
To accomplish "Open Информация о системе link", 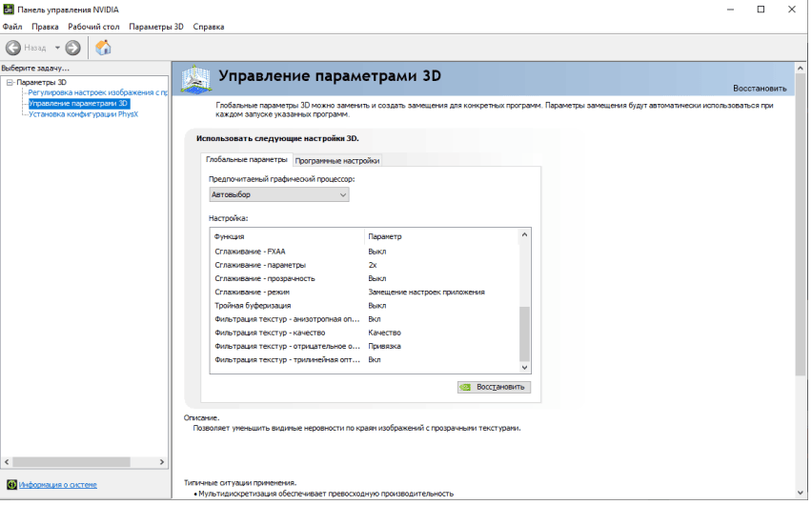I will click(x=58, y=487).
